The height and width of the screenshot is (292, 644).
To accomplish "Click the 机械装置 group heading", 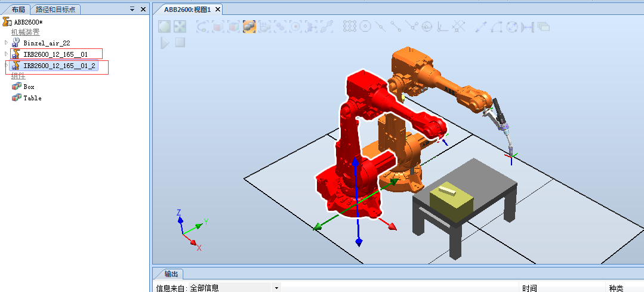I will pyautogui.click(x=25, y=32).
